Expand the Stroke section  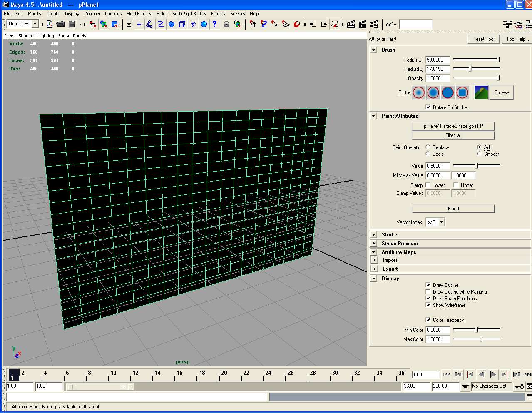coord(374,235)
